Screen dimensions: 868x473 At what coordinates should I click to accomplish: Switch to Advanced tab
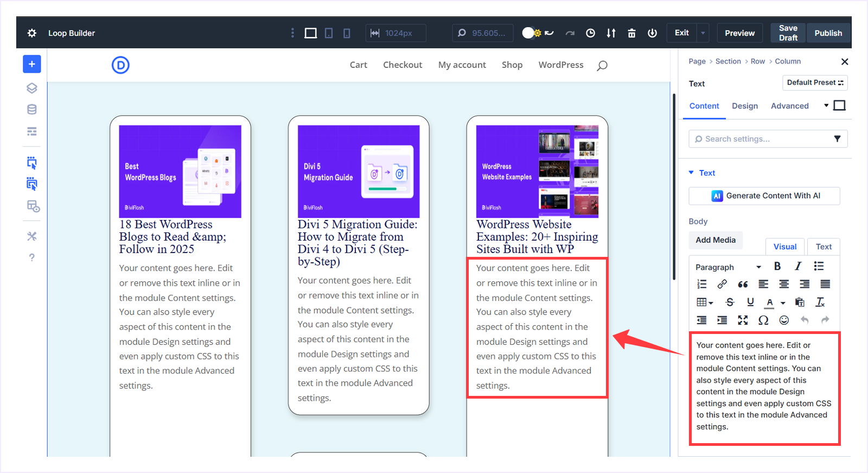790,106
